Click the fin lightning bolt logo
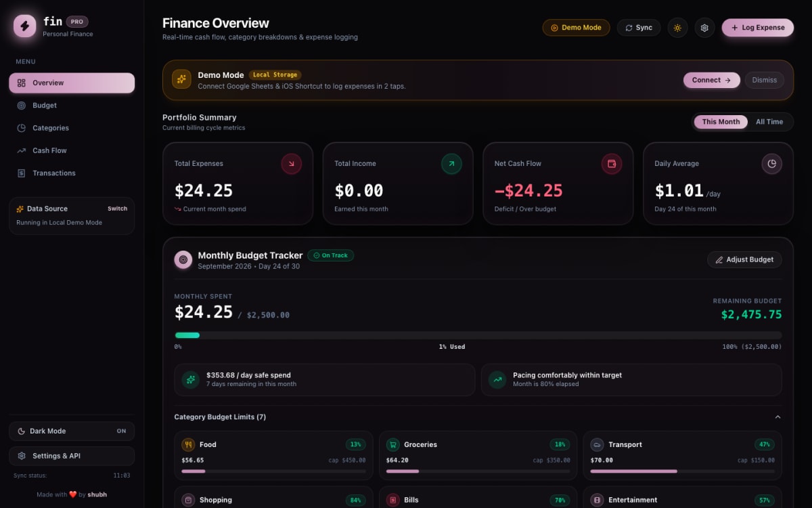Viewport: 812px width, 508px height. tap(25, 26)
